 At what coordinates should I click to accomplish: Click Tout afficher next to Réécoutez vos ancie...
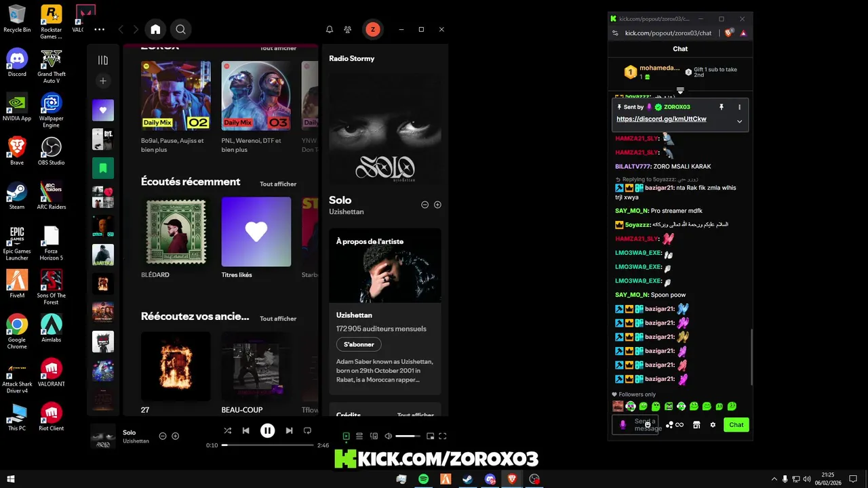point(278,319)
